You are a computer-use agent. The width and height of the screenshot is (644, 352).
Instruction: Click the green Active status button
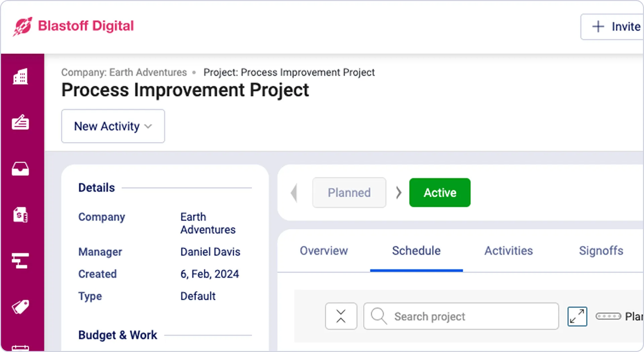tap(440, 193)
